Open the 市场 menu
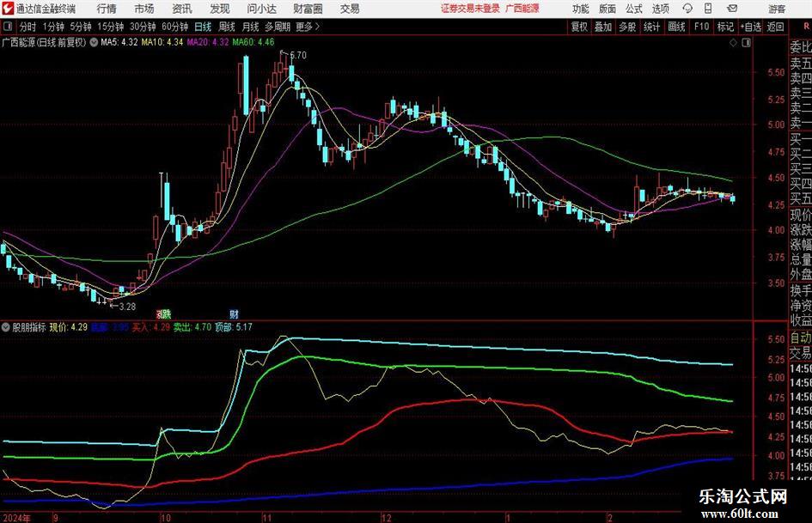The width and height of the screenshot is (812, 523). 144,9
